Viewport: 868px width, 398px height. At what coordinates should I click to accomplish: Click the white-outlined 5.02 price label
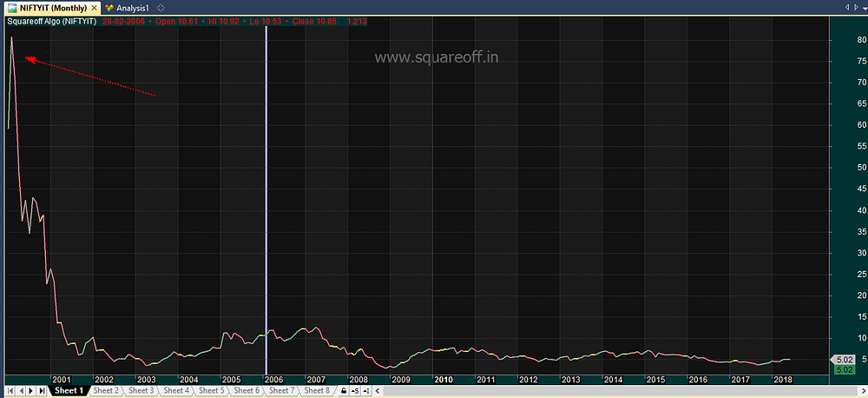coord(844,359)
